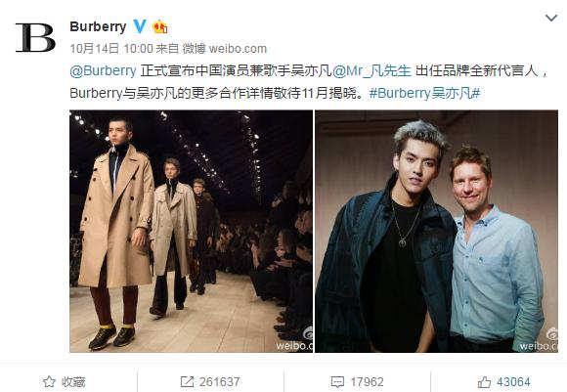
Task: Click the repost share icon
Action: (187, 381)
